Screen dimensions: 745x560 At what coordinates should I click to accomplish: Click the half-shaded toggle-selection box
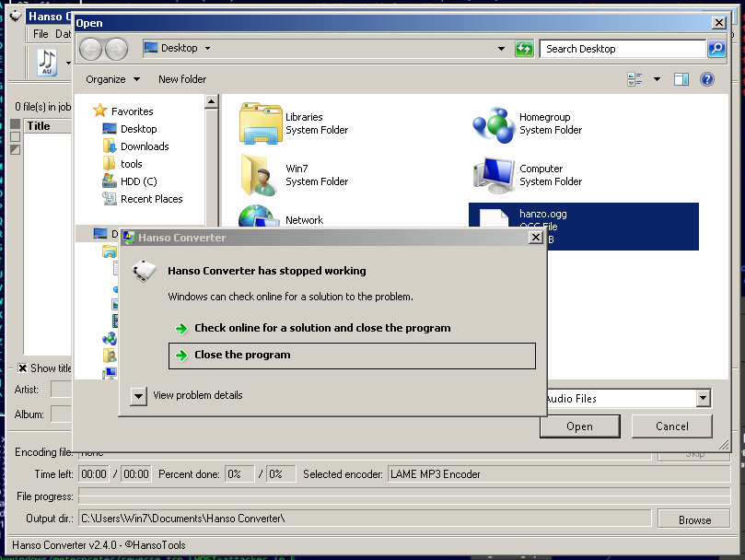click(16, 150)
